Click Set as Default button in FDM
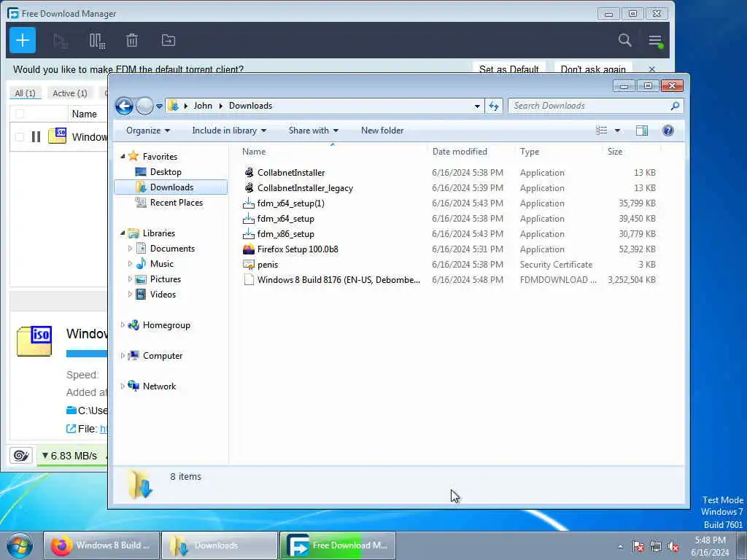 508,69
